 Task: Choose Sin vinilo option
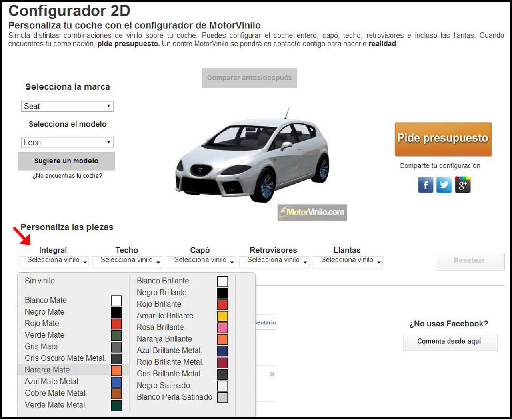40,281
